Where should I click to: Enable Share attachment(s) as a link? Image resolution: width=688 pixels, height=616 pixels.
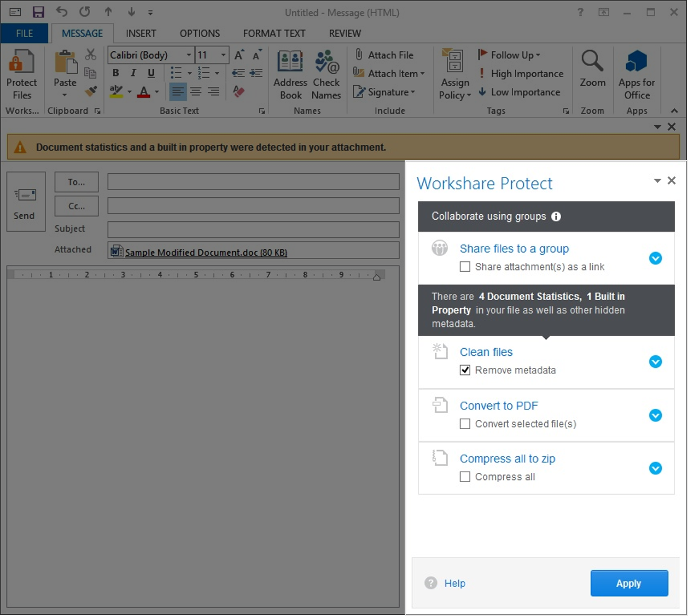[465, 267]
